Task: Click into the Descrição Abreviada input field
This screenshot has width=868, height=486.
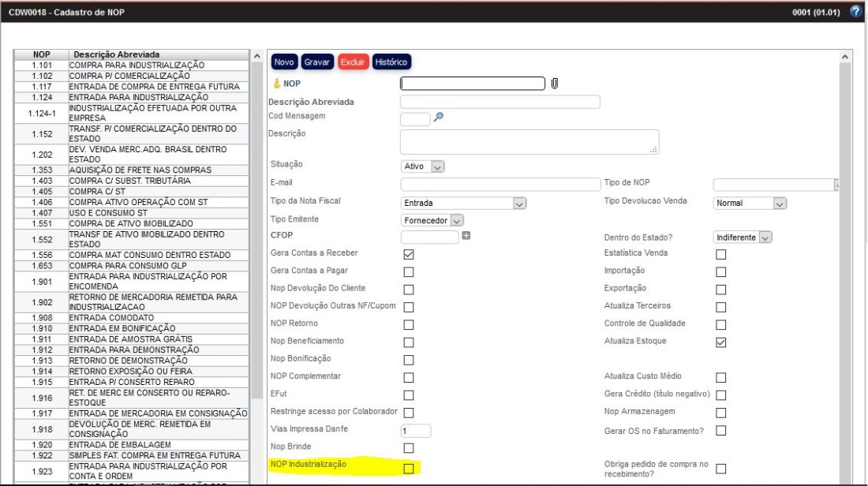Action: pyautogui.click(x=499, y=102)
